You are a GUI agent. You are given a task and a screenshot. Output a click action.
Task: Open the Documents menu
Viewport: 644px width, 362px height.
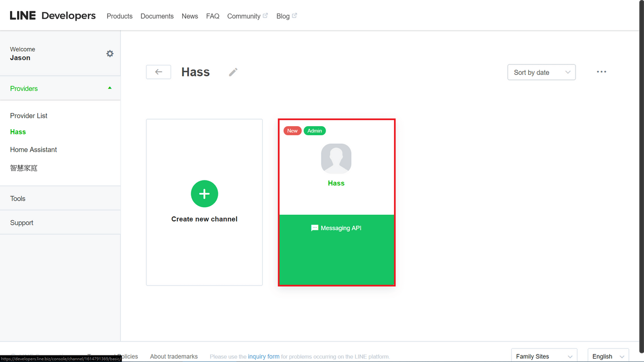point(157,16)
